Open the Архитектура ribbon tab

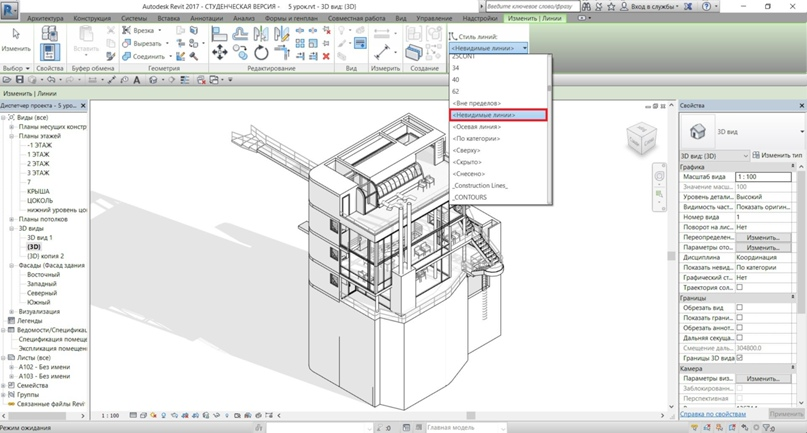point(45,18)
